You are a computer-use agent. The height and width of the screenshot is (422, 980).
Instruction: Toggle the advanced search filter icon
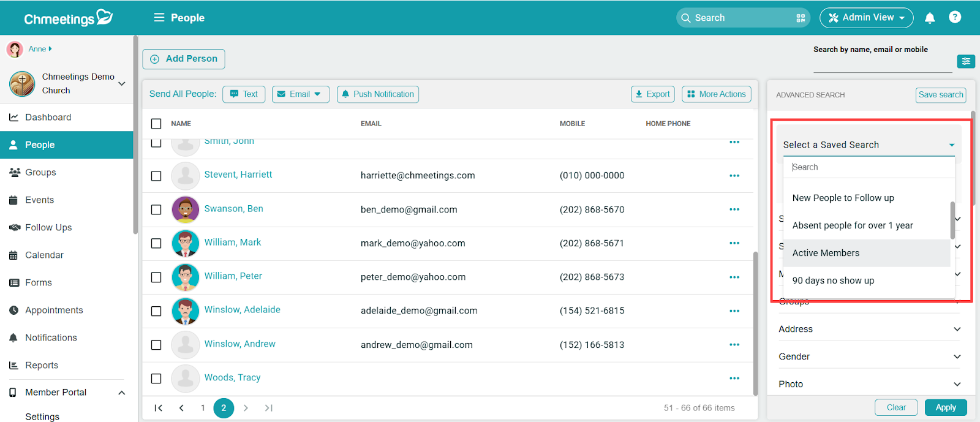point(965,61)
